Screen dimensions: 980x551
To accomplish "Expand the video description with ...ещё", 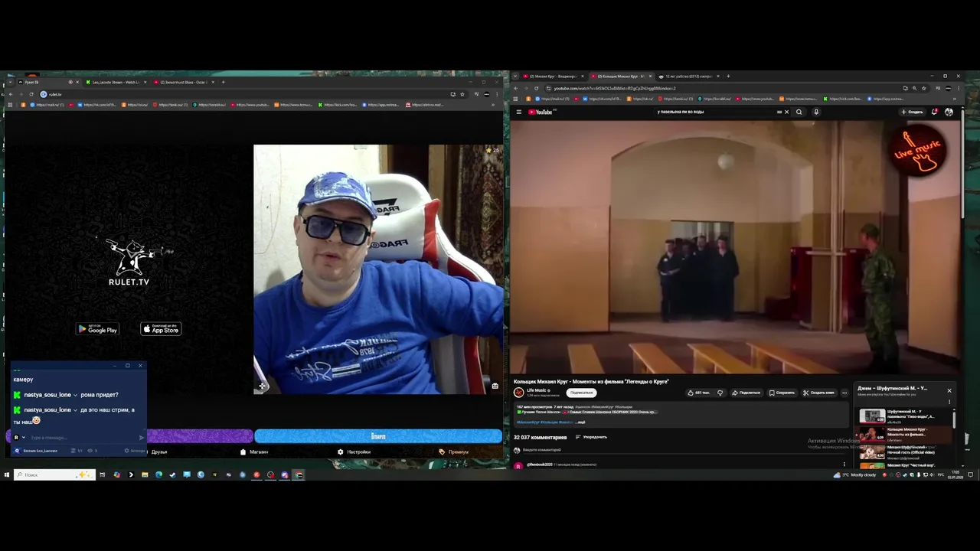I will [581, 422].
